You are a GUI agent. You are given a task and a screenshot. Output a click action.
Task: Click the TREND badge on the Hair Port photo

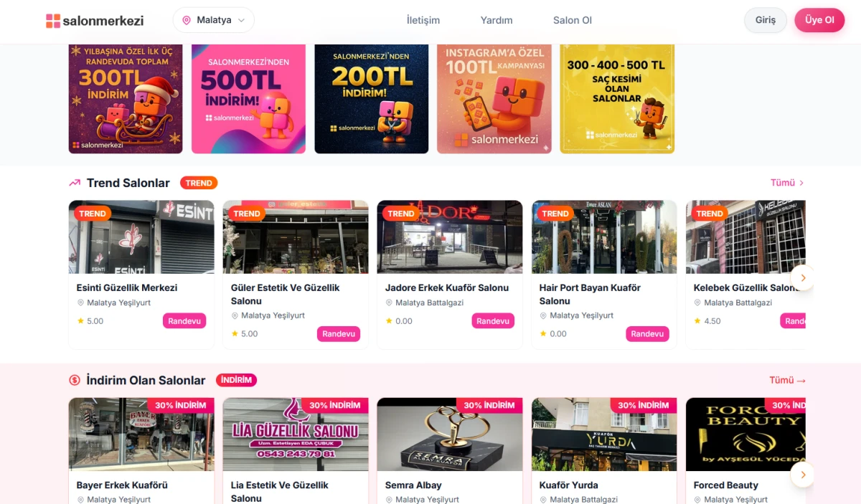point(555,214)
